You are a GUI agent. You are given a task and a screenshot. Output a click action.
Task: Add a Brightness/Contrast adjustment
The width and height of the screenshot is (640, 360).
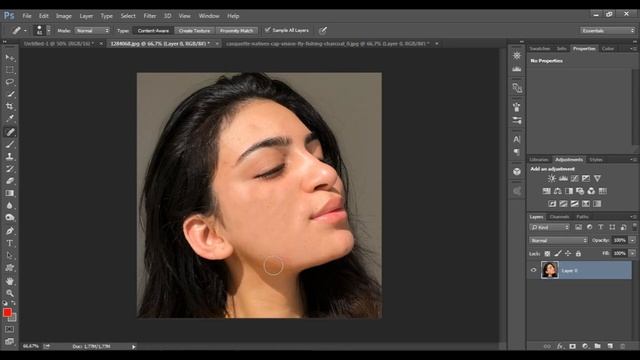[552, 178]
